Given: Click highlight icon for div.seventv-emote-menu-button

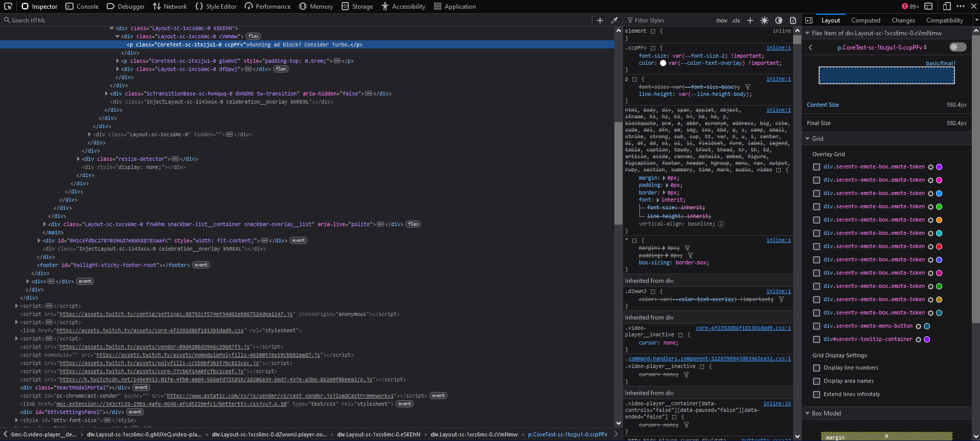Looking at the screenshot, I should (x=918, y=326).
